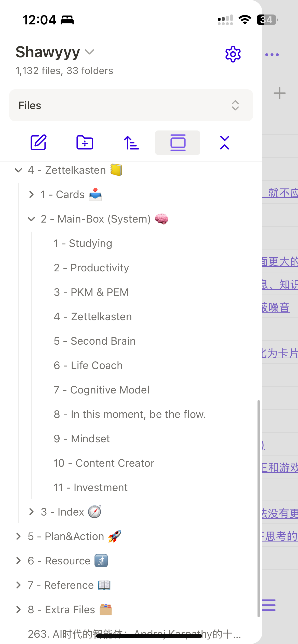
Task: Open the Shawyyy vault switcher dropdown
Action: [55, 52]
